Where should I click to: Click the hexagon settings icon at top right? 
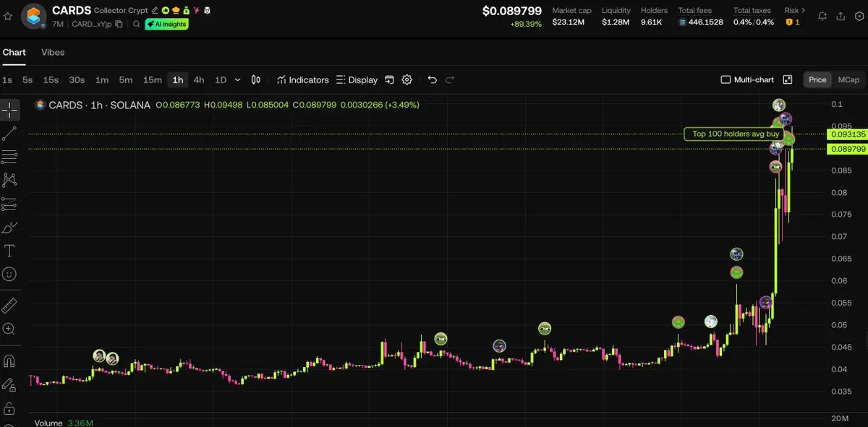858,16
